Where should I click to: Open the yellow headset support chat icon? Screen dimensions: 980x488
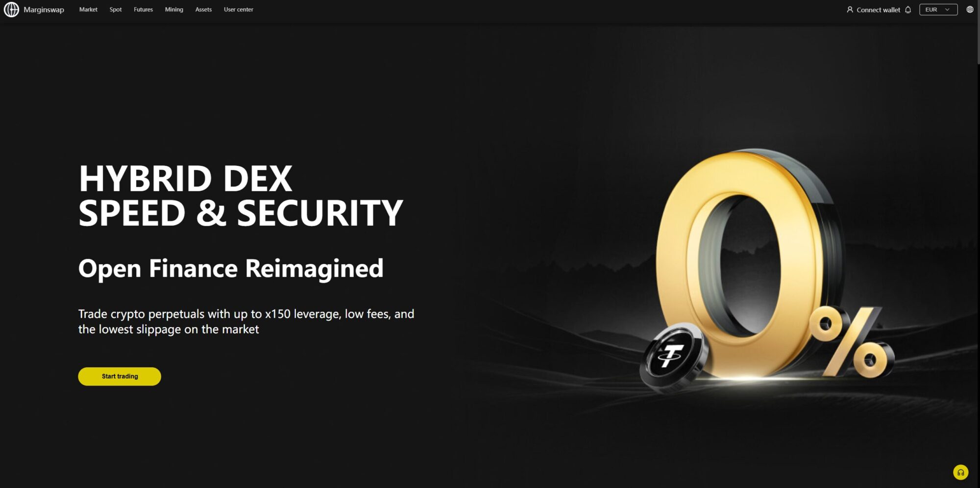[x=960, y=472]
